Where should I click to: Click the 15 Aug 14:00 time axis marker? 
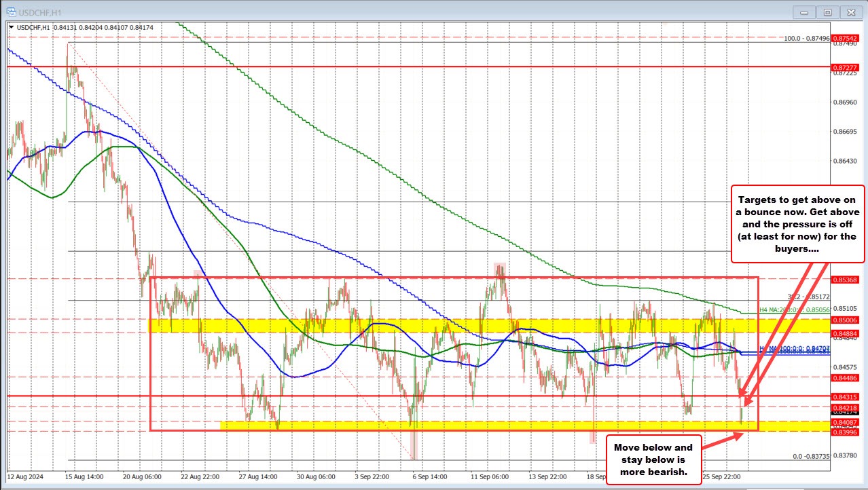coord(86,476)
